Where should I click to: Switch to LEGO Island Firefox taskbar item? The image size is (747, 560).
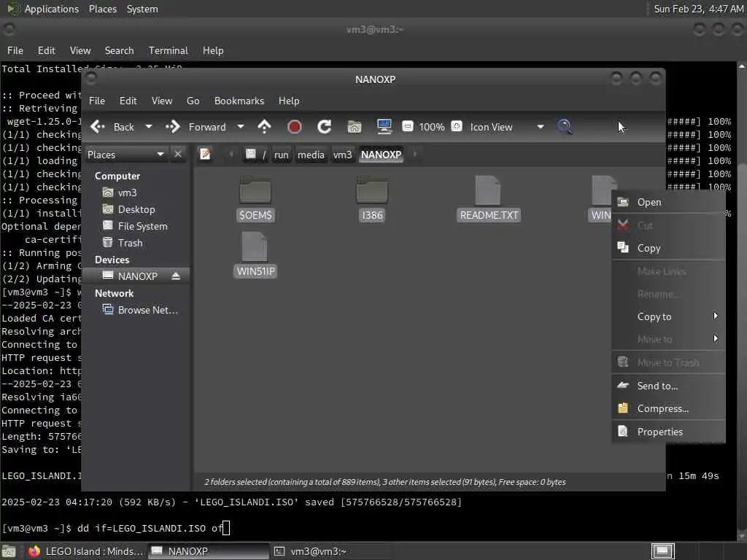(86, 551)
